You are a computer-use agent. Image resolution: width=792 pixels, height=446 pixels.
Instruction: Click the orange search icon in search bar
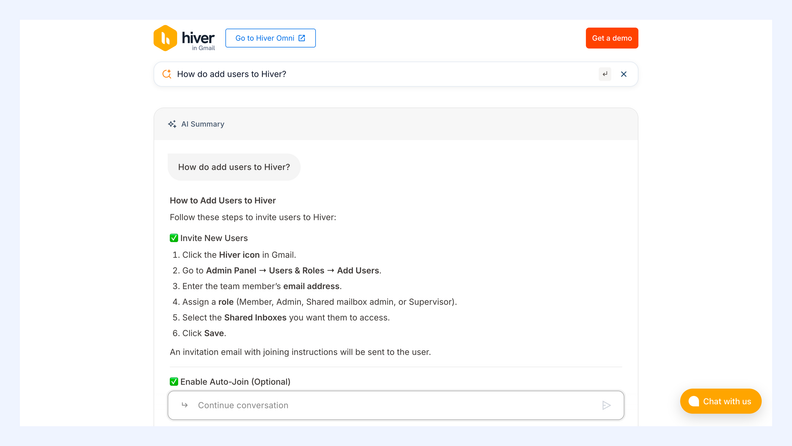167,74
